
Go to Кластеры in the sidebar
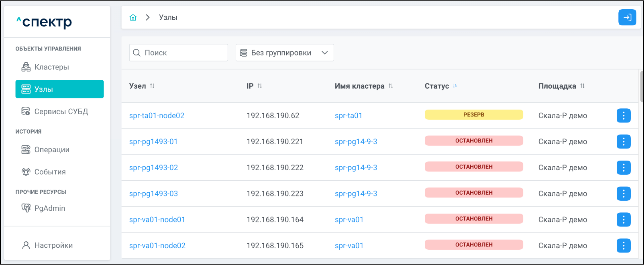pyautogui.click(x=51, y=67)
